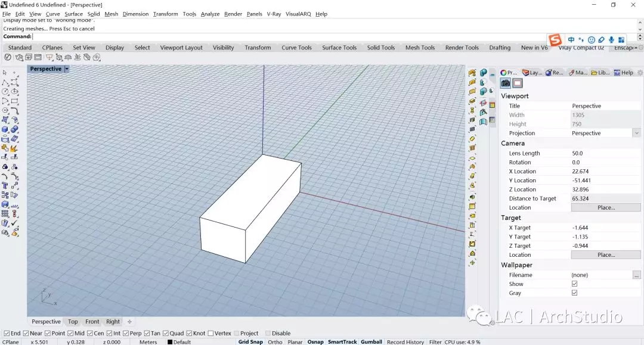This screenshot has height=345, width=644.
Task: Pick the Circle tool
Action: tap(5, 92)
